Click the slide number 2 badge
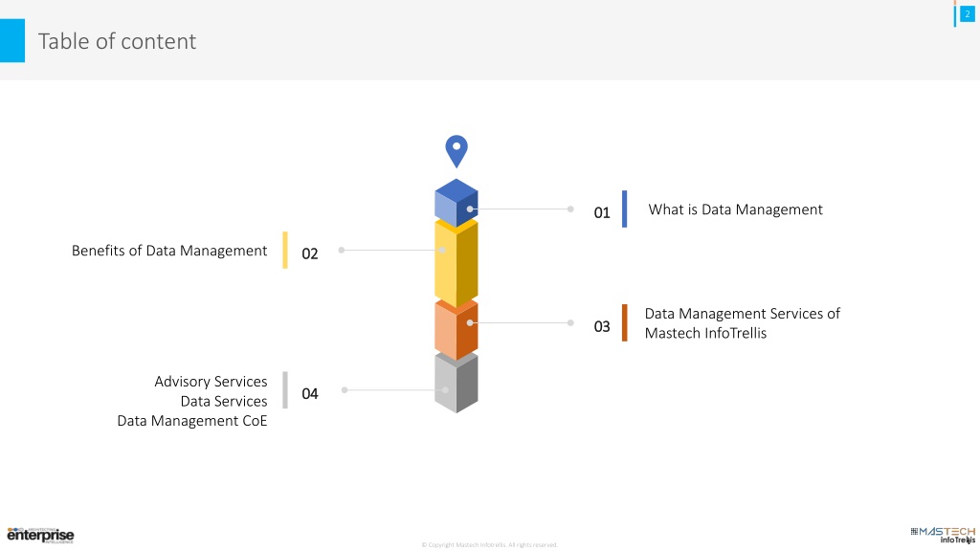This screenshot has width=980, height=551. coord(967,13)
